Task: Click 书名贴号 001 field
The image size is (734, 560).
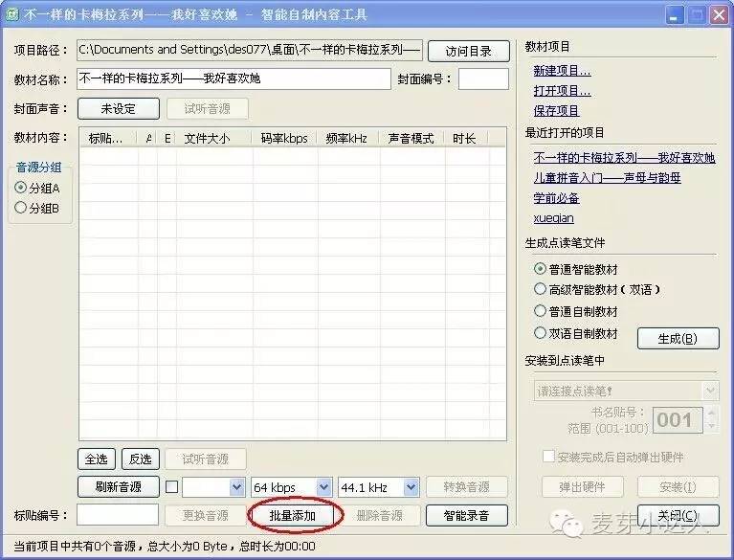Action: tap(678, 420)
